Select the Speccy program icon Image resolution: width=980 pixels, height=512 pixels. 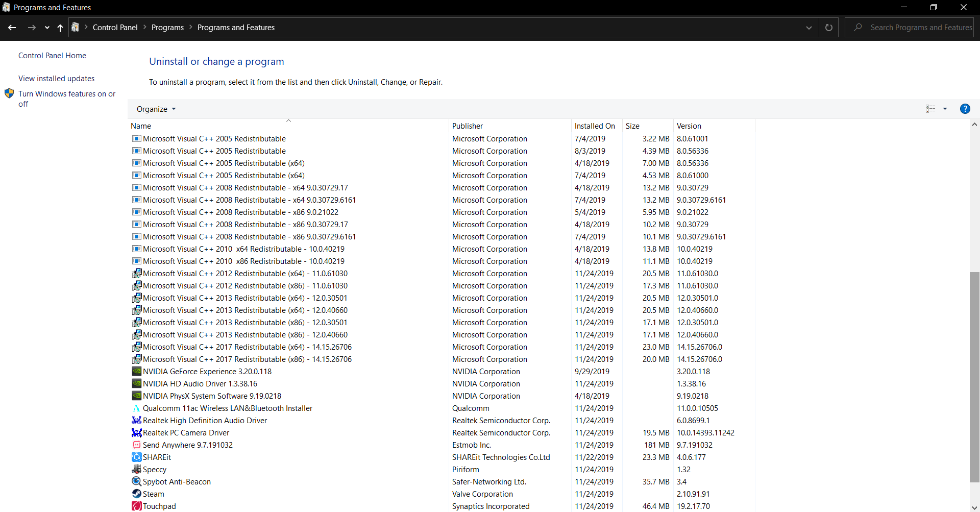tap(136, 469)
